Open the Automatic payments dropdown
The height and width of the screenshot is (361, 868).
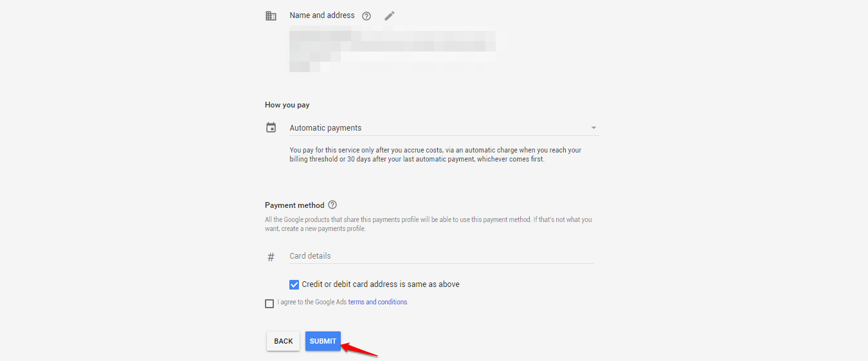click(444, 127)
